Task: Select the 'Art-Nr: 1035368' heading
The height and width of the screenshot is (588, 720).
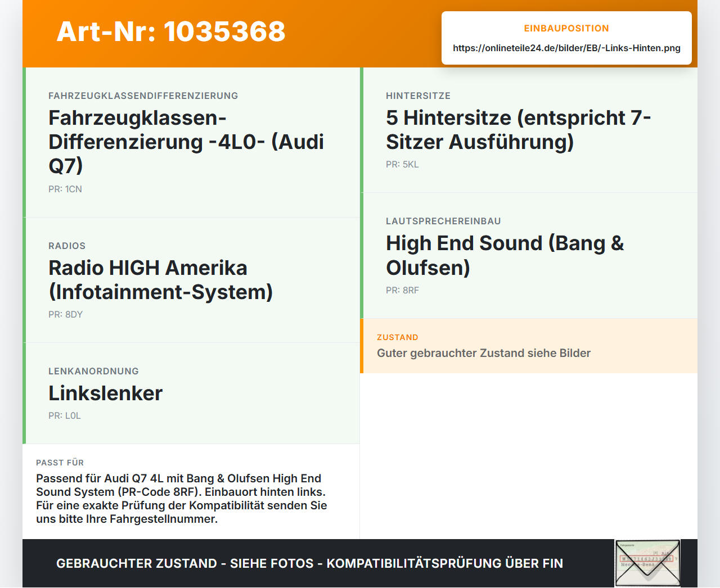Action: (x=171, y=31)
